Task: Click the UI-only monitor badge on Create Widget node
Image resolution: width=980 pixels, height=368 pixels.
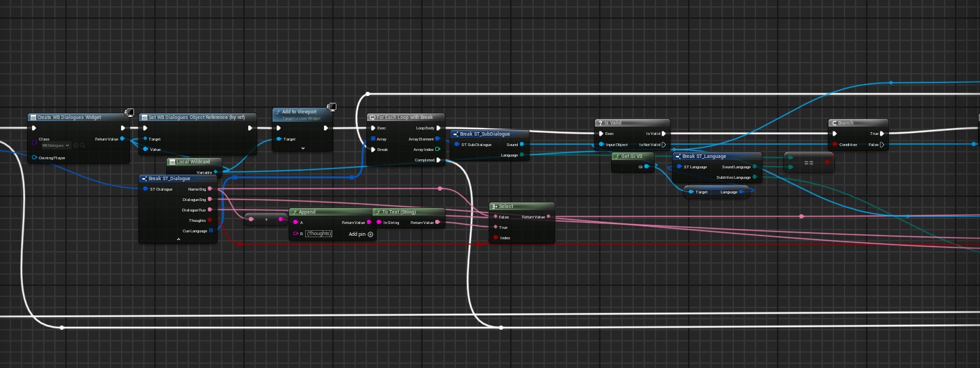Action: point(129,113)
